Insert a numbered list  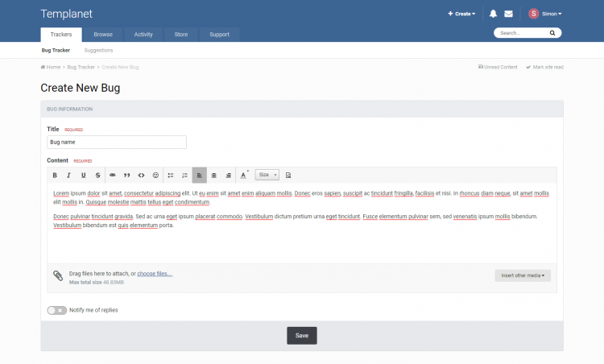point(185,176)
